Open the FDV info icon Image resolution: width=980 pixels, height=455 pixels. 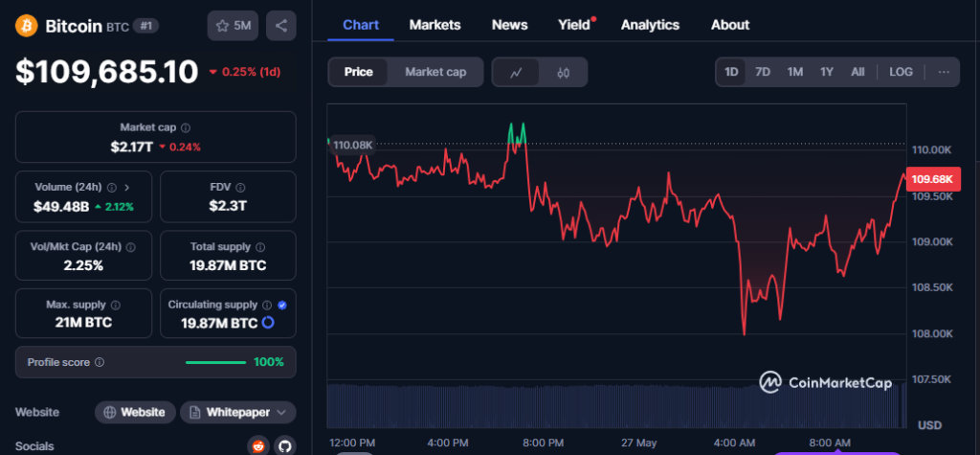pyautogui.click(x=240, y=187)
